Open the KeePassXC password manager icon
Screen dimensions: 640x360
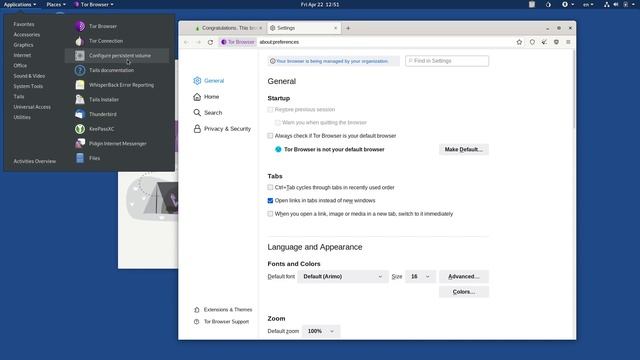click(80, 129)
